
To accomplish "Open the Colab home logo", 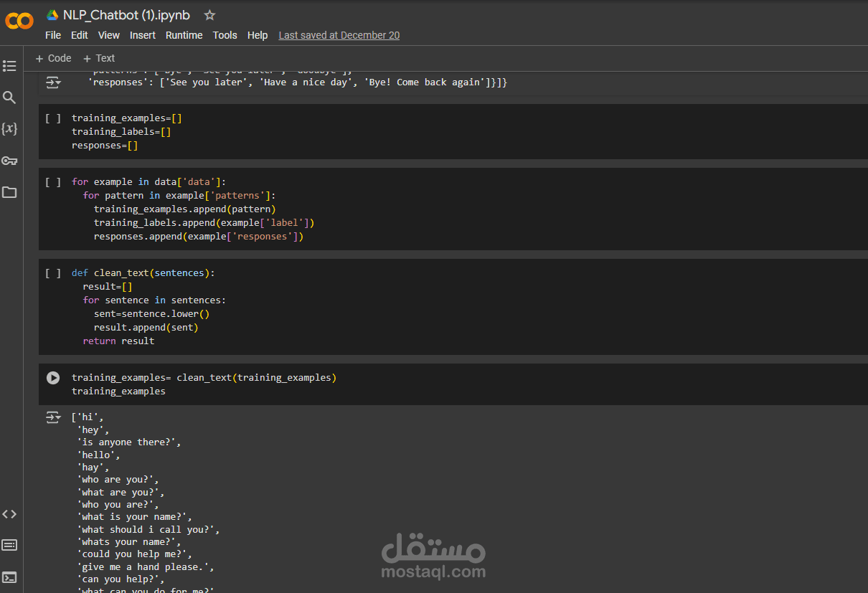I will 19,22.
